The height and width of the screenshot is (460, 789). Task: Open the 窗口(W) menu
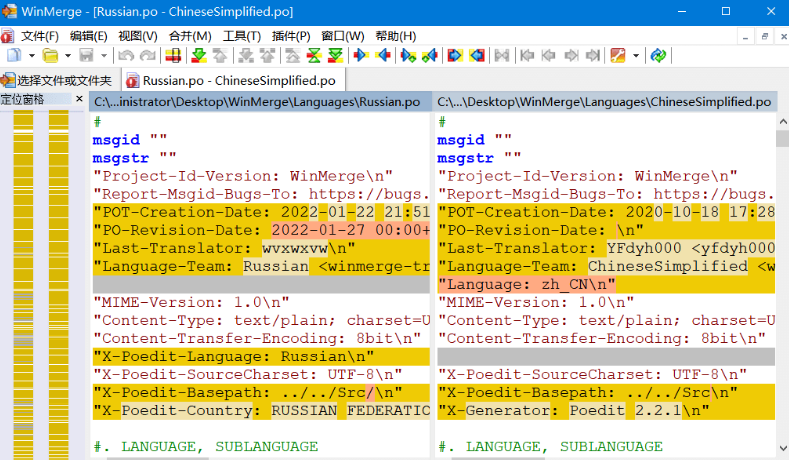pos(343,36)
